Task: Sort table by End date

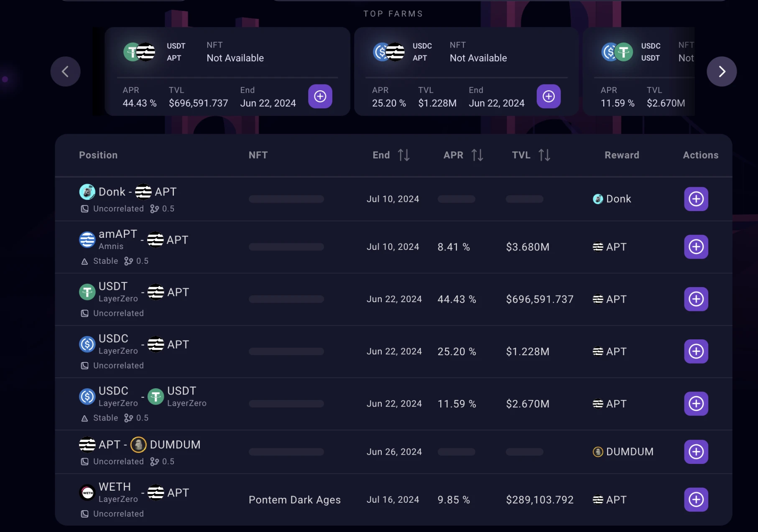Action: point(403,155)
